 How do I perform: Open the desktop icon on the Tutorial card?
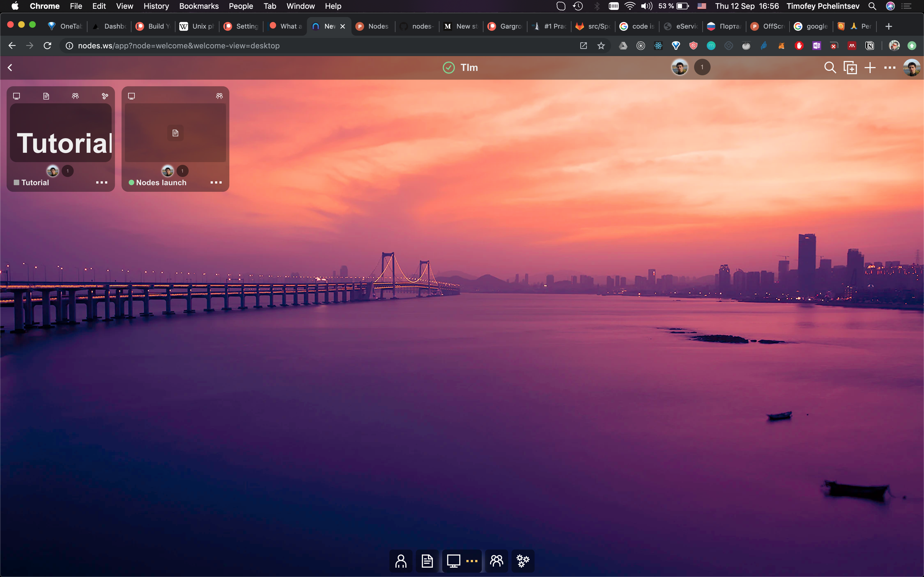(x=16, y=96)
